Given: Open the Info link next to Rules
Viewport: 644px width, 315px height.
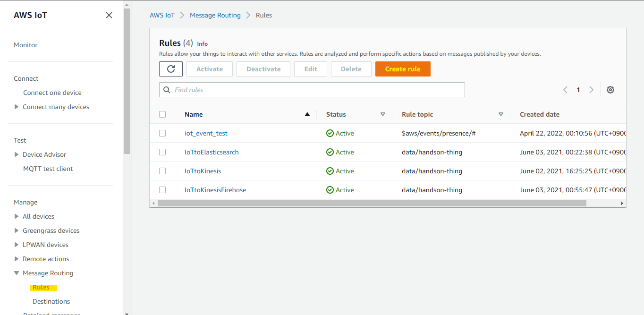Looking at the screenshot, I should (x=203, y=43).
